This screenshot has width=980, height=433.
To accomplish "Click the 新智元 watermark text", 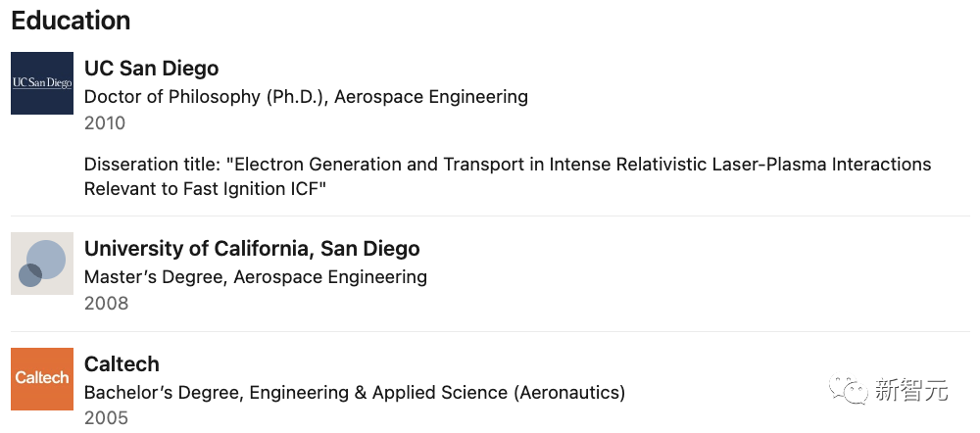I will click(911, 391).
